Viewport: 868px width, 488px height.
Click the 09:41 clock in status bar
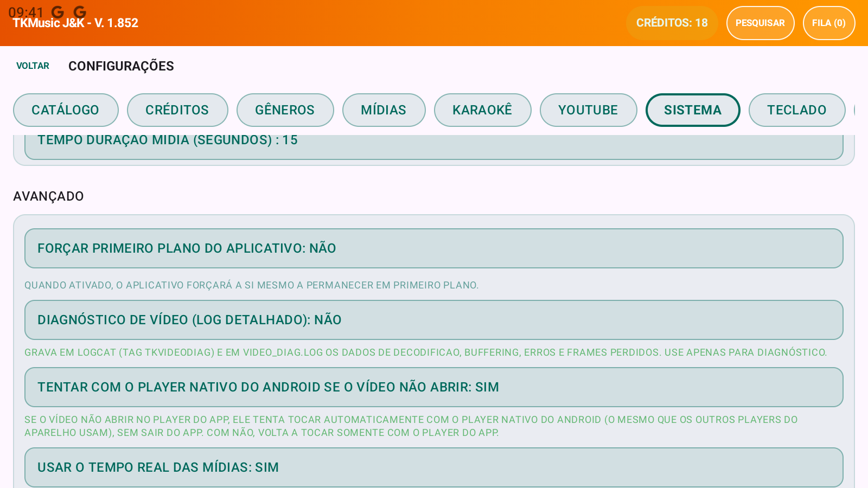pyautogui.click(x=26, y=12)
